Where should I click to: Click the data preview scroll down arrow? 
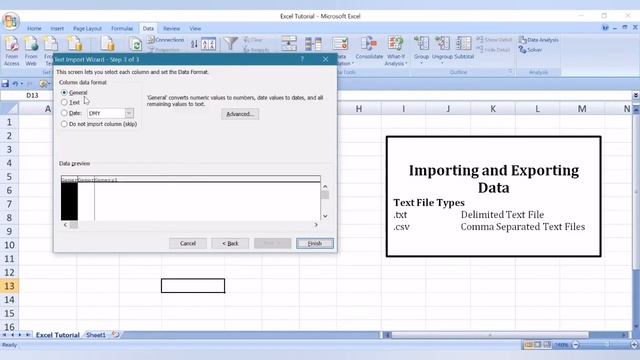(325, 216)
